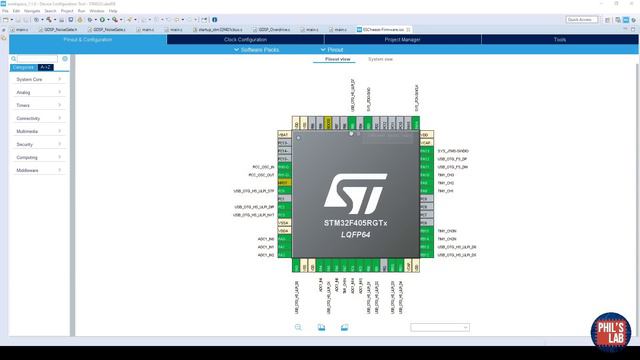
Task: Expand the Timers category
Action: pos(38,105)
